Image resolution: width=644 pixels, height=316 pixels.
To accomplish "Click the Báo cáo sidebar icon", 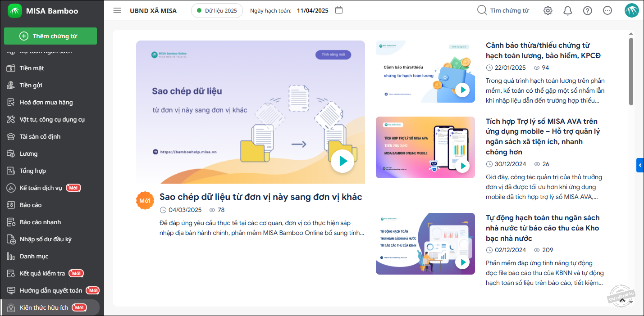I will coord(11,205).
